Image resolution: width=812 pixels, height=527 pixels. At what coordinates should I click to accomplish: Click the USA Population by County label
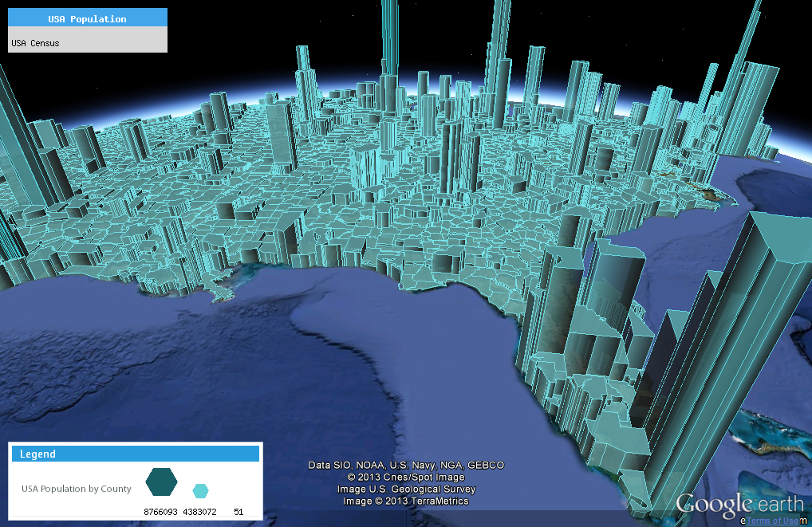pos(77,489)
